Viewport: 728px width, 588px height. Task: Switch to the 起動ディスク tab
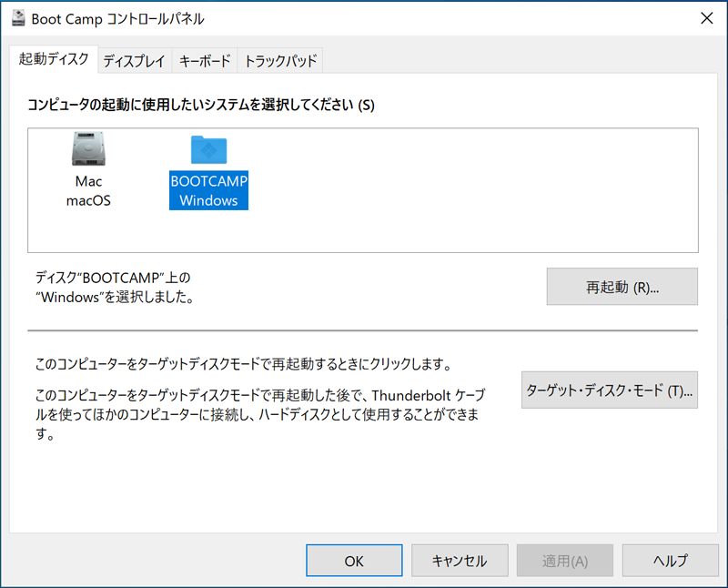54,59
